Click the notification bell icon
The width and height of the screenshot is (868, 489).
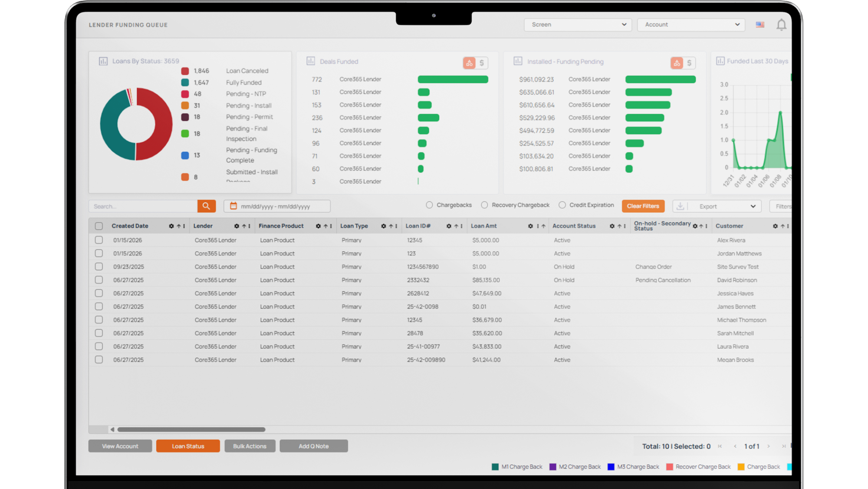(781, 25)
